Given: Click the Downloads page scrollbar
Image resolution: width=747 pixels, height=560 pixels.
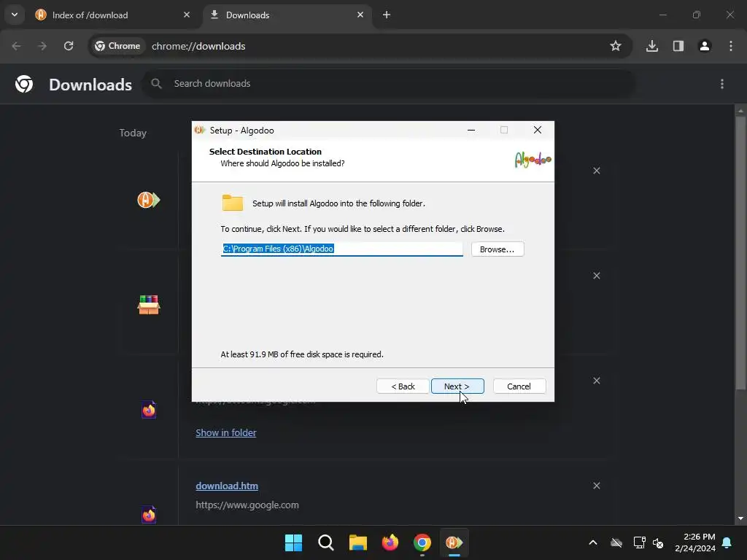Looking at the screenshot, I should [x=740, y=252].
